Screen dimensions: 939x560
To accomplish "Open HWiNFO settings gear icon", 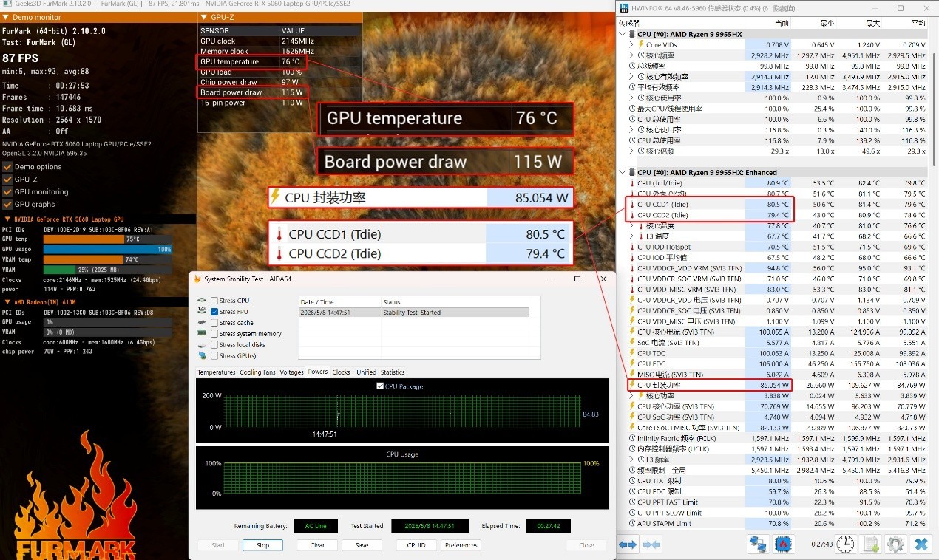I will pyautogui.click(x=895, y=544).
